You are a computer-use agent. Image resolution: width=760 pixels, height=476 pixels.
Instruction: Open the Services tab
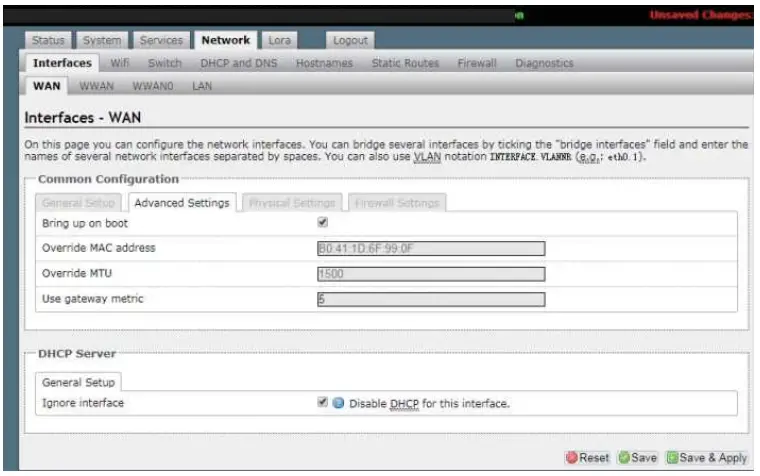161,40
